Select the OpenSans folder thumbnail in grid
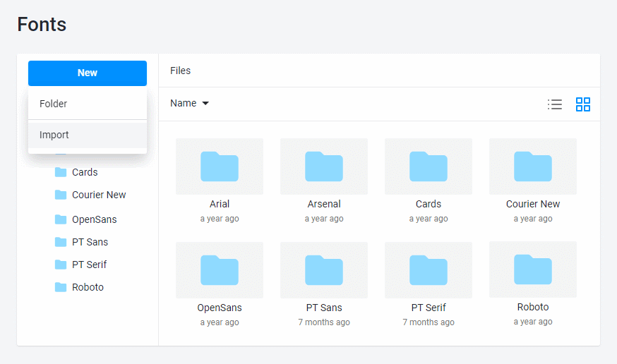 pyautogui.click(x=220, y=270)
